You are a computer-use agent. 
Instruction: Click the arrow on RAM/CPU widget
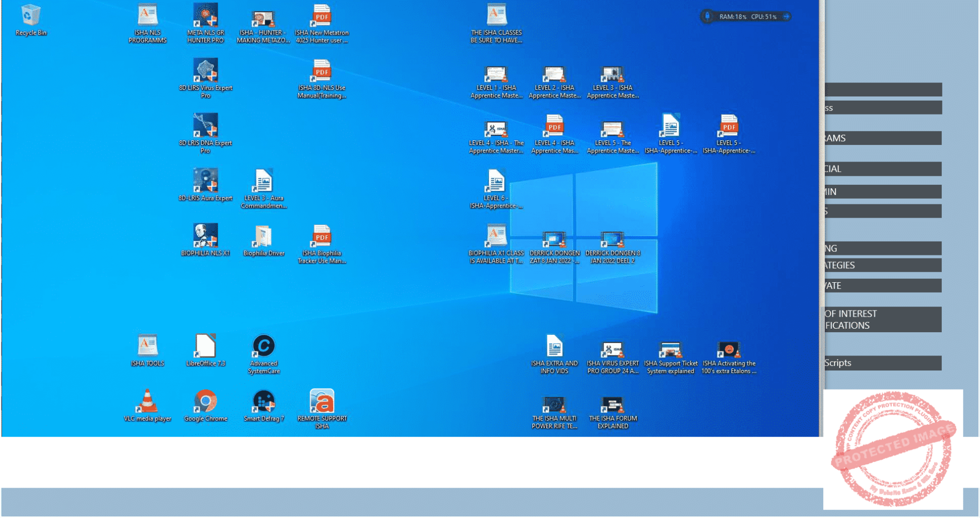pos(786,17)
